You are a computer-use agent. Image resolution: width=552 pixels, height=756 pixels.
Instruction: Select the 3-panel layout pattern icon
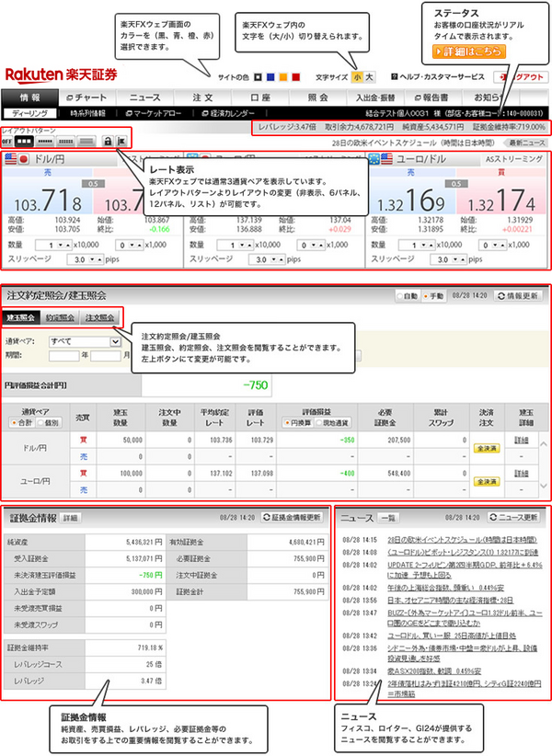pyautogui.click(x=24, y=142)
